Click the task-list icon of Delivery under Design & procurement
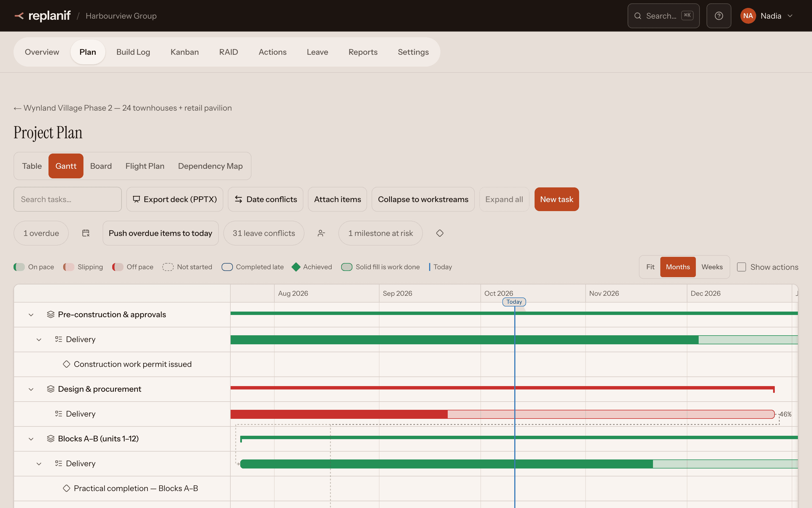Screen dimensions: 812x508 [59, 414]
